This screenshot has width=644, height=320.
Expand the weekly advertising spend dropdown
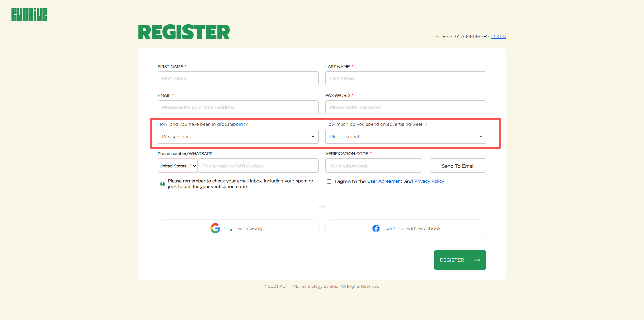coord(406,137)
